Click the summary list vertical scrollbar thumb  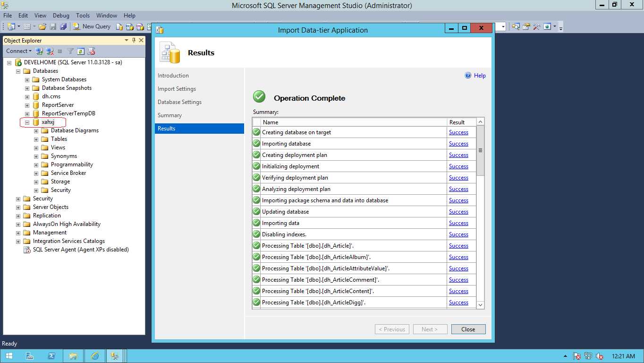480,151
